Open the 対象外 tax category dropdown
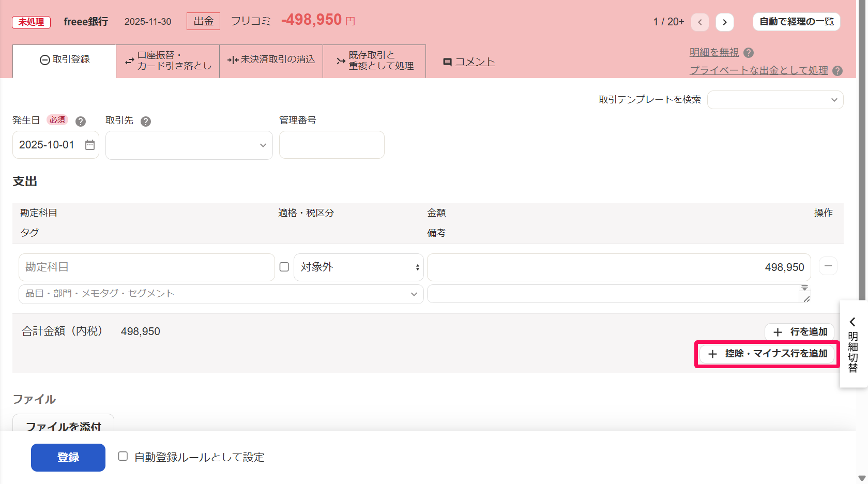The image size is (868, 484). 359,267
